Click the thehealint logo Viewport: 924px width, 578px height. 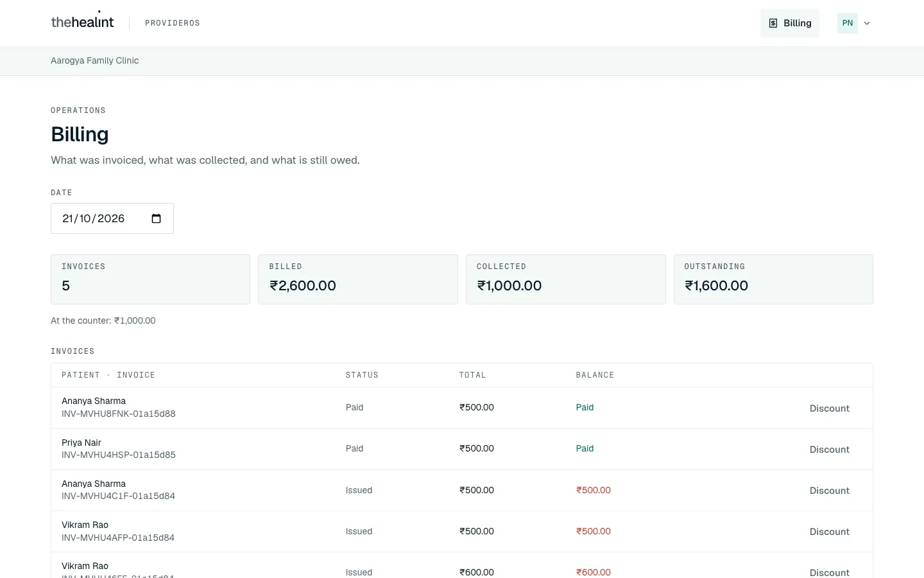pos(82,21)
